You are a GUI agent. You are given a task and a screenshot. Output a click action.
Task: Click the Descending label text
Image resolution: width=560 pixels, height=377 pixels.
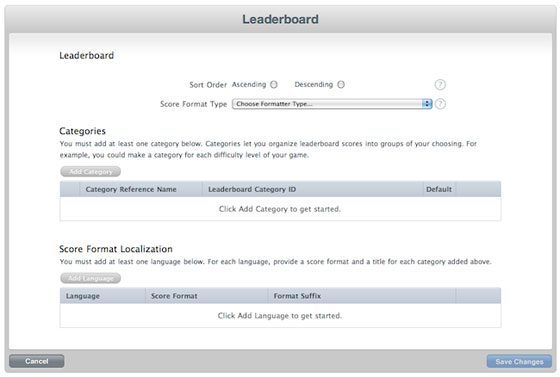314,85
